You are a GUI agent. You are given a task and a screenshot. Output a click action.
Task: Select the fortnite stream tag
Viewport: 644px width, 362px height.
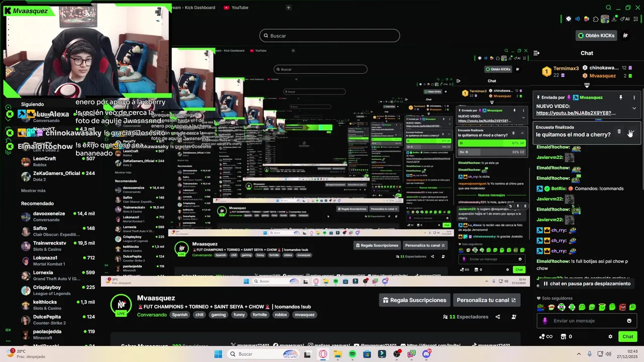click(x=260, y=315)
